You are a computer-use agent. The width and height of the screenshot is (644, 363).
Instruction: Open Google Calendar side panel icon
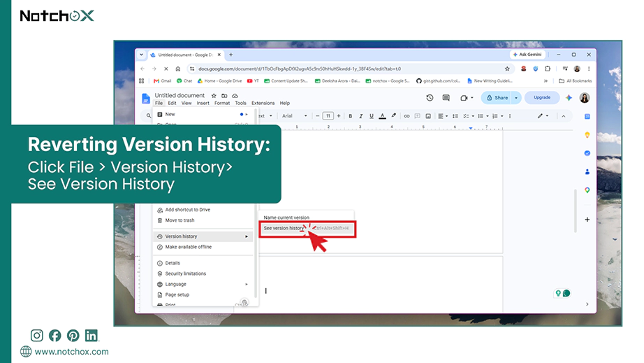pos(587,117)
